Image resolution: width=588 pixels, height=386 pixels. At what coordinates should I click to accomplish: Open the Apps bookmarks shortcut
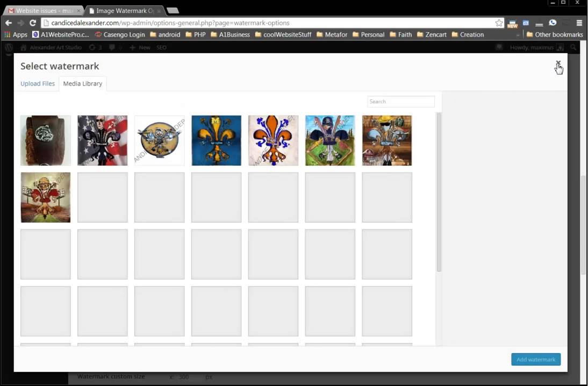pos(16,34)
